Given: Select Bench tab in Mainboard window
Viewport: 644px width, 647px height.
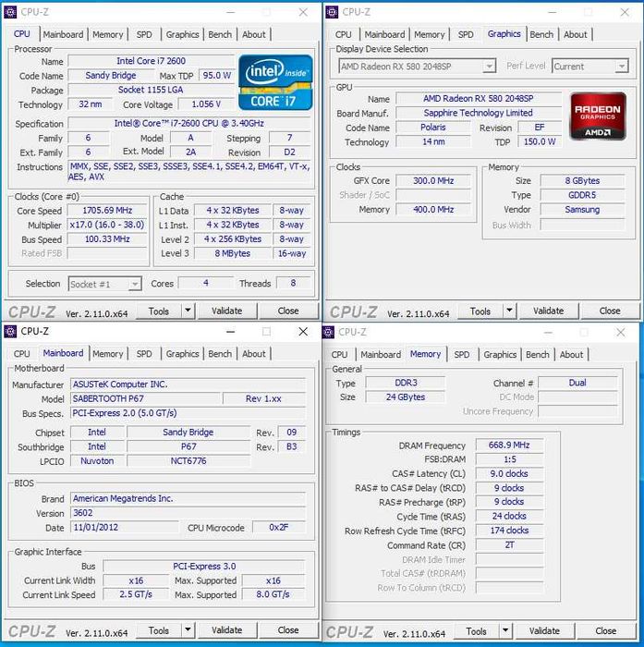Looking at the screenshot, I should (220, 354).
